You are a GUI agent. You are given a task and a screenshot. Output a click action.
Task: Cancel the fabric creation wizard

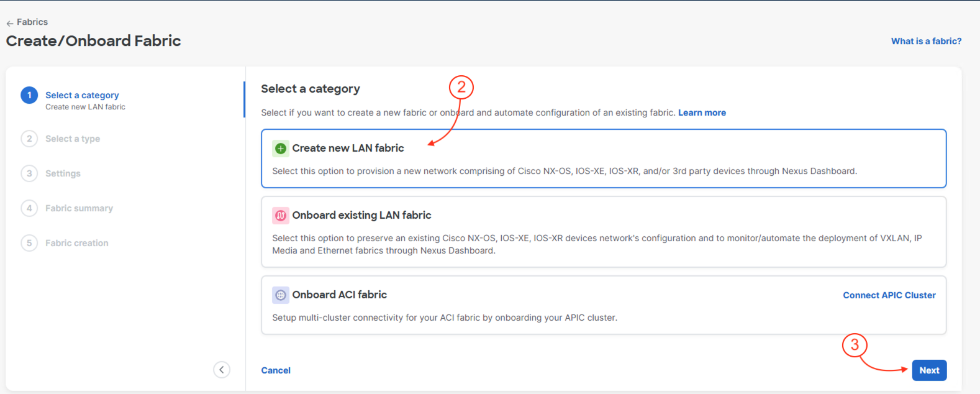[276, 370]
